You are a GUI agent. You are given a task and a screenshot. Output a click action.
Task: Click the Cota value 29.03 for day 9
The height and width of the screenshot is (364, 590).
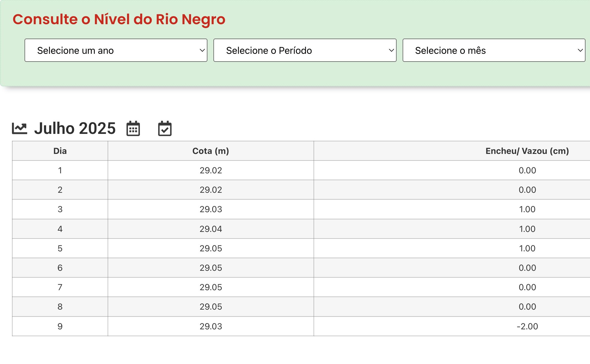211,326
